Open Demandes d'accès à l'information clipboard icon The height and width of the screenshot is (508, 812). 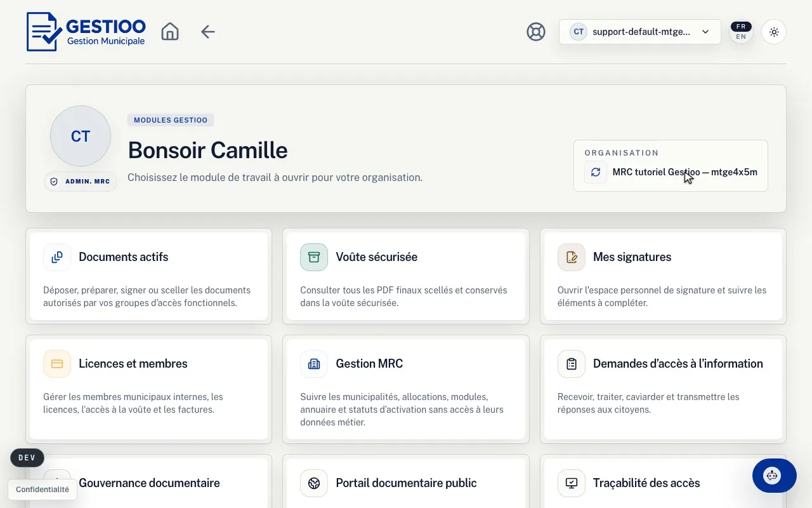point(572,364)
